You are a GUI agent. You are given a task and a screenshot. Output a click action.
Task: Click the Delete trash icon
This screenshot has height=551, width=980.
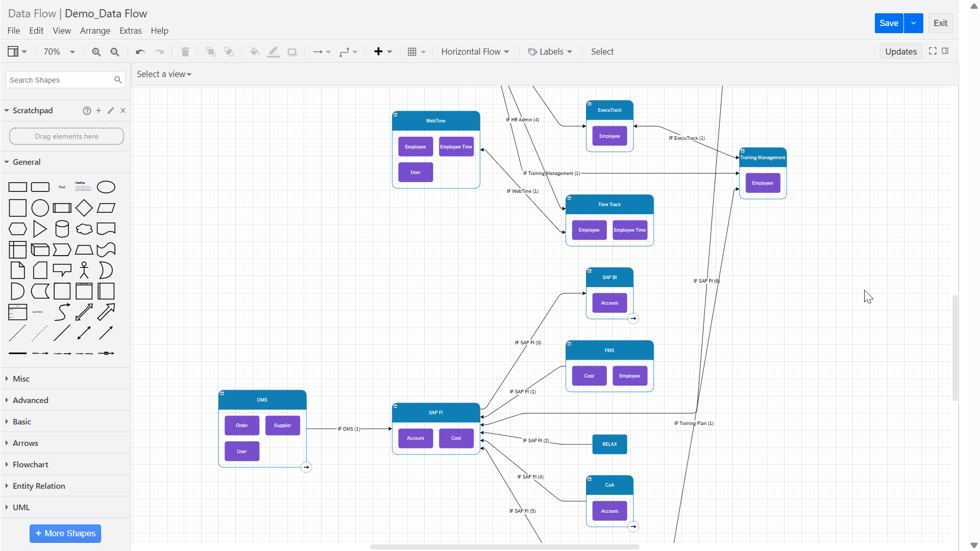point(185,52)
